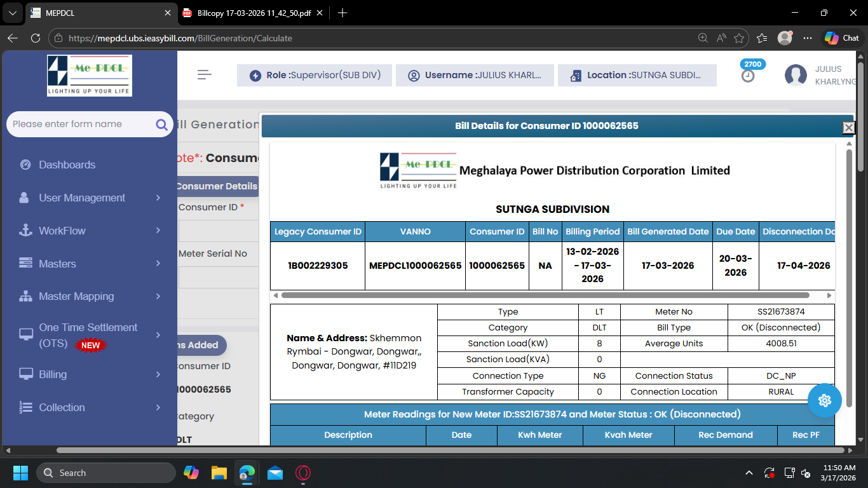
Task: Click the bill table horizontal scrollbar
Action: coord(545,295)
